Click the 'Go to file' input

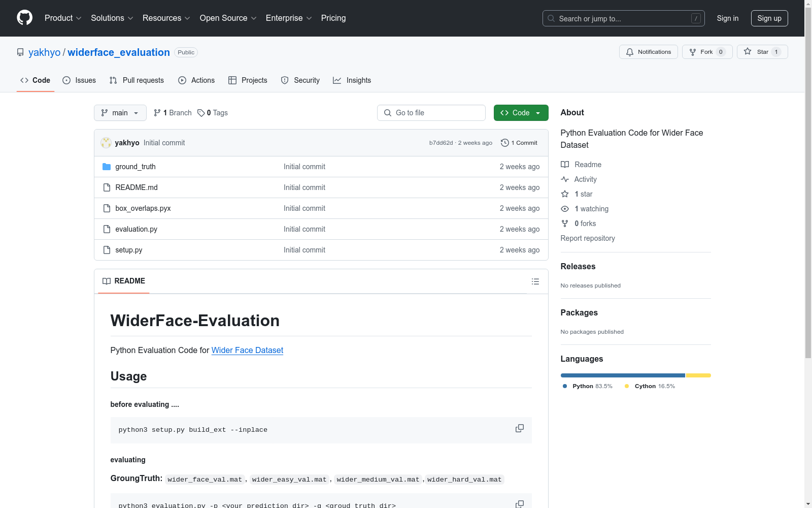(x=431, y=113)
